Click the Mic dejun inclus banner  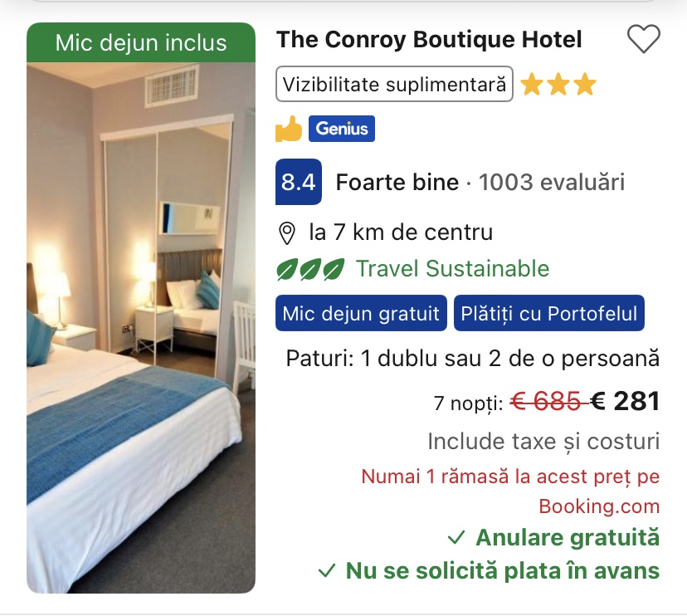coord(141,42)
